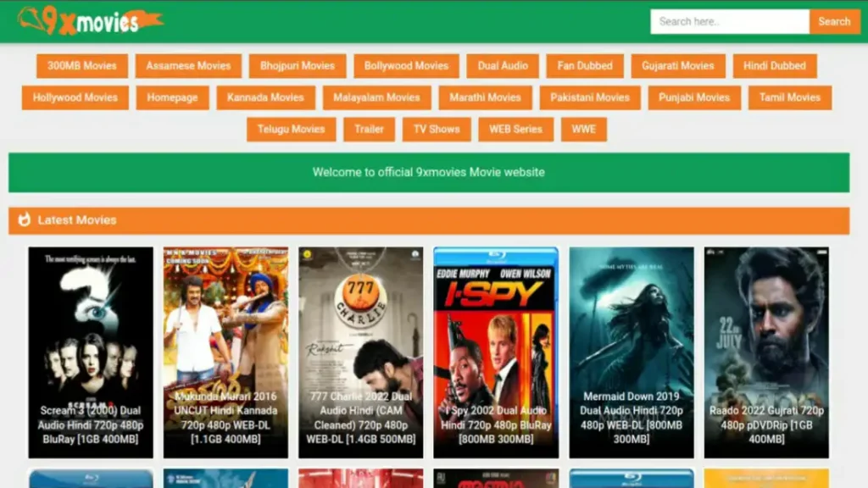The image size is (868, 488).
Task: Go to Bollywood Movies
Action: tap(406, 66)
